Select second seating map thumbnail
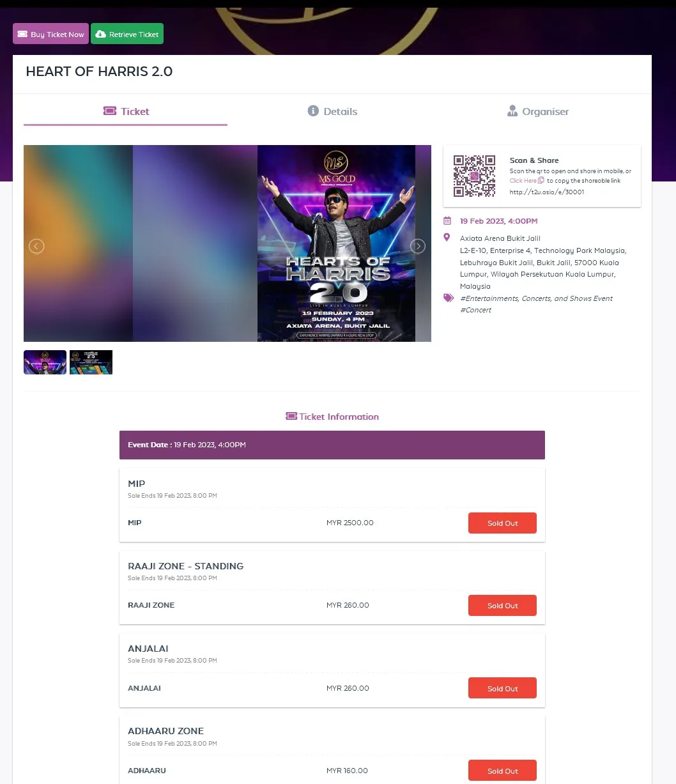 91,362
